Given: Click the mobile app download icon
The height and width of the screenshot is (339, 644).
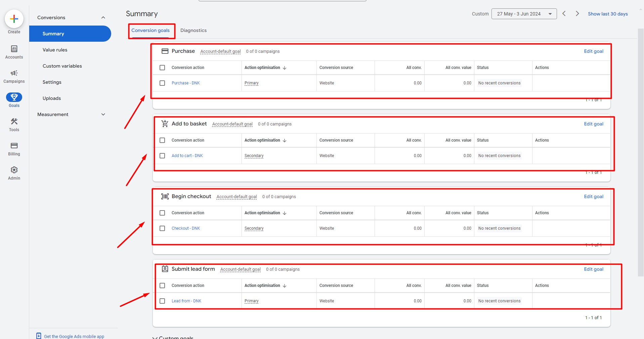Looking at the screenshot, I should tap(39, 336).
